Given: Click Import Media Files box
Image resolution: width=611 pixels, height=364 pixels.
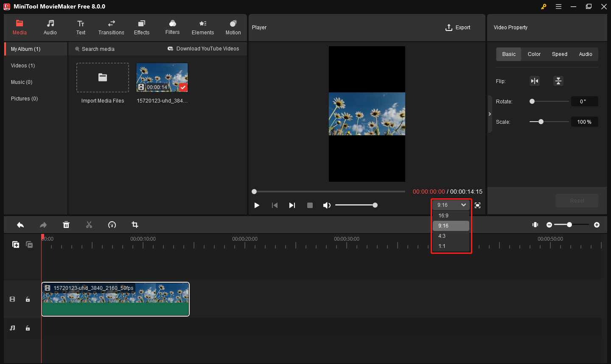Looking at the screenshot, I should (103, 78).
